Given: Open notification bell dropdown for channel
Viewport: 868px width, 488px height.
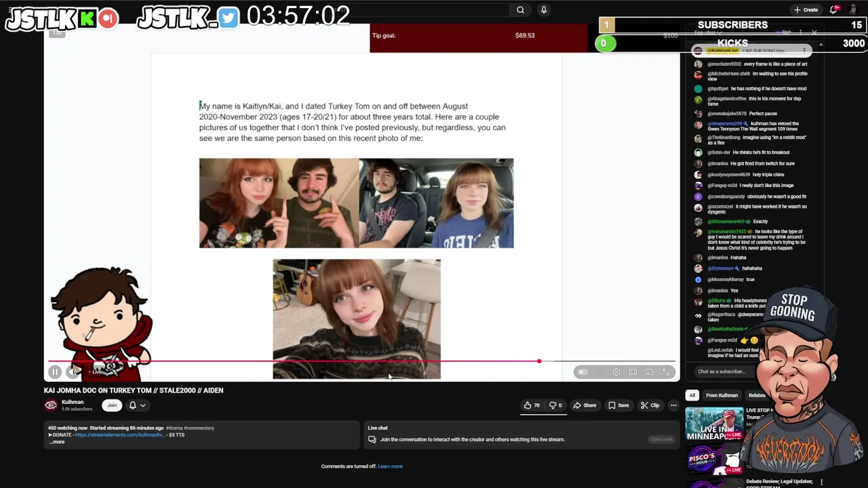Looking at the screenshot, I should pos(137,405).
